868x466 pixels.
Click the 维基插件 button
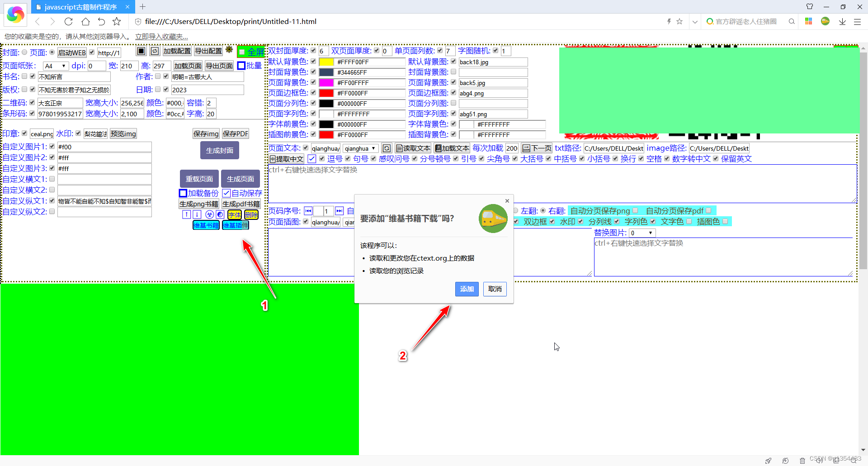pyautogui.click(x=236, y=225)
